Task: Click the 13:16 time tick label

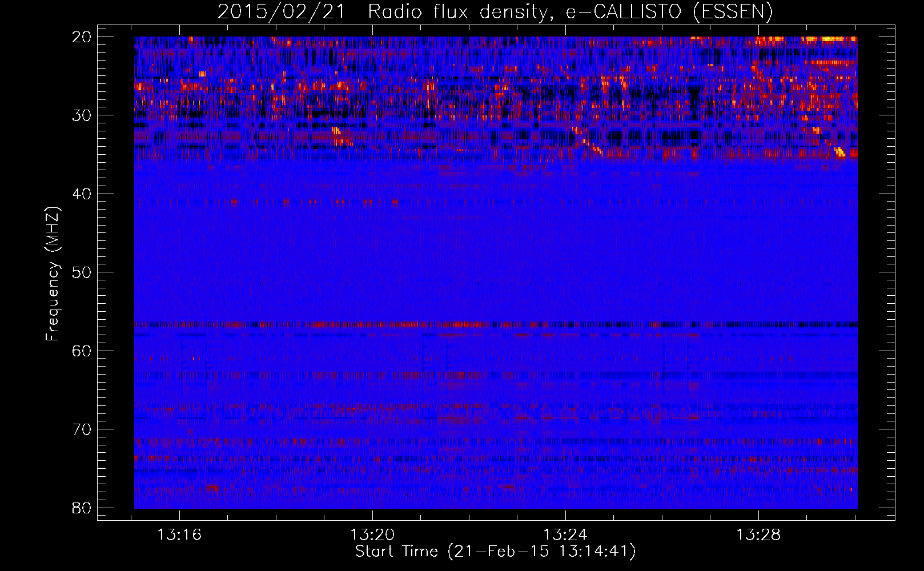Action: point(180,535)
